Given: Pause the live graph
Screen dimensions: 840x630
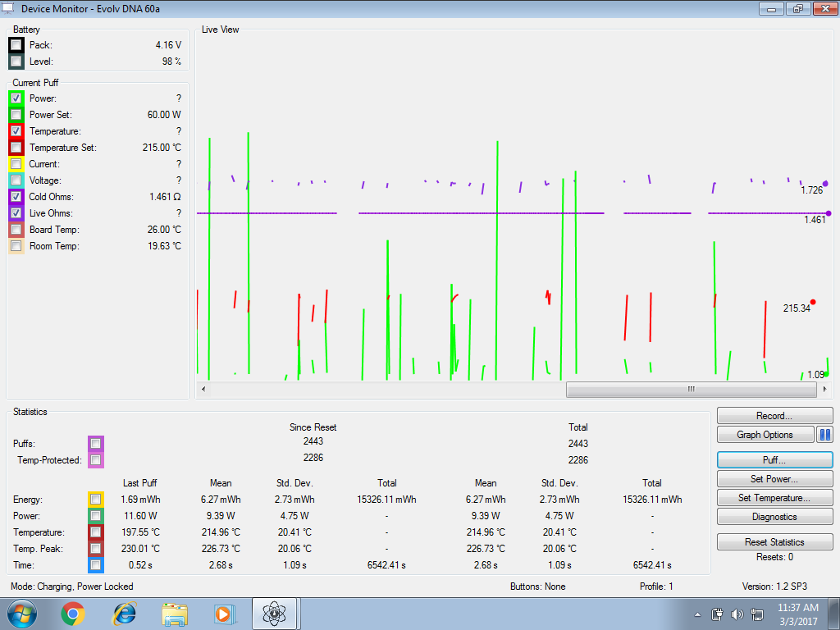Looking at the screenshot, I should coord(825,435).
